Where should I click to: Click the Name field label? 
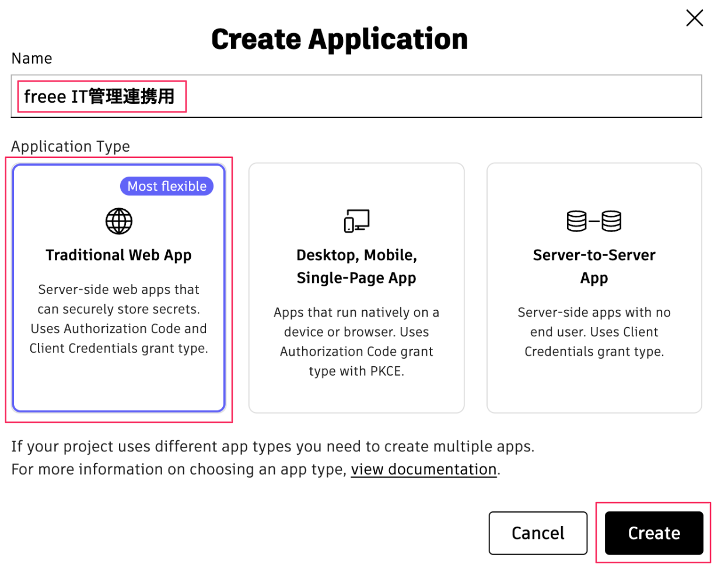point(32,58)
